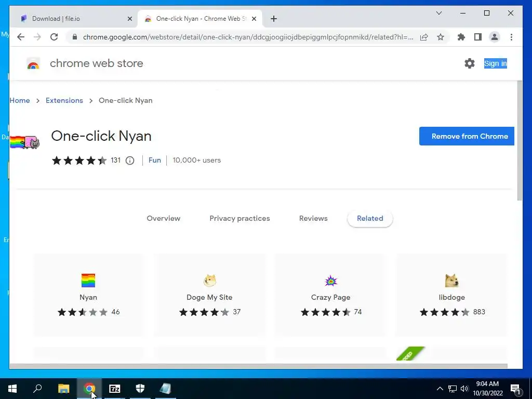The height and width of the screenshot is (399, 532).
Task: Show hidden tray icons chevron
Action: click(x=440, y=389)
